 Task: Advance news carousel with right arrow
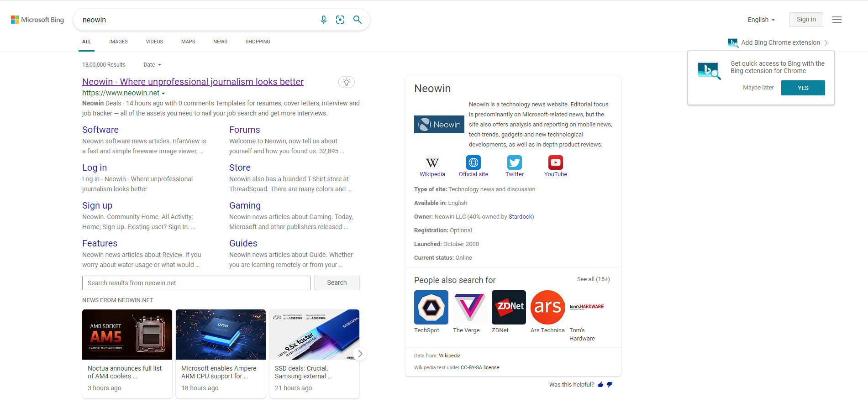[x=360, y=354]
